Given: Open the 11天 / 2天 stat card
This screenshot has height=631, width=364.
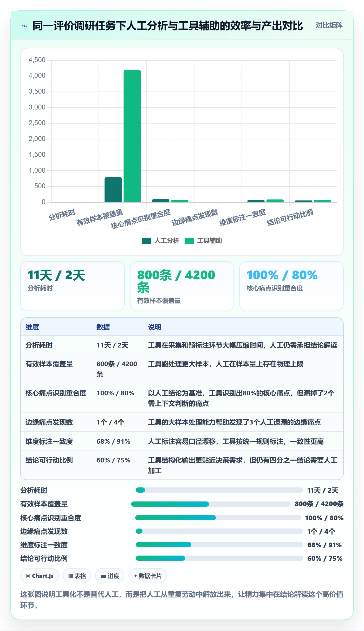Looking at the screenshot, I should [73, 286].
